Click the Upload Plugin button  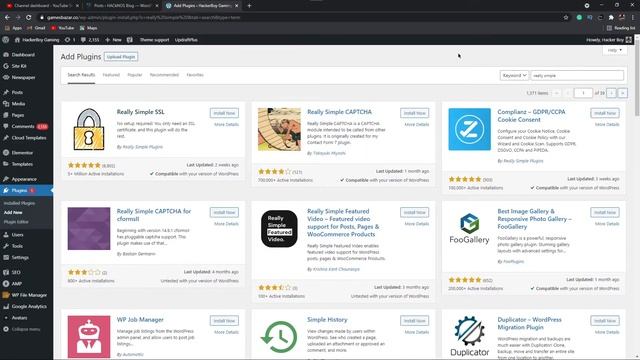[121, 57]
